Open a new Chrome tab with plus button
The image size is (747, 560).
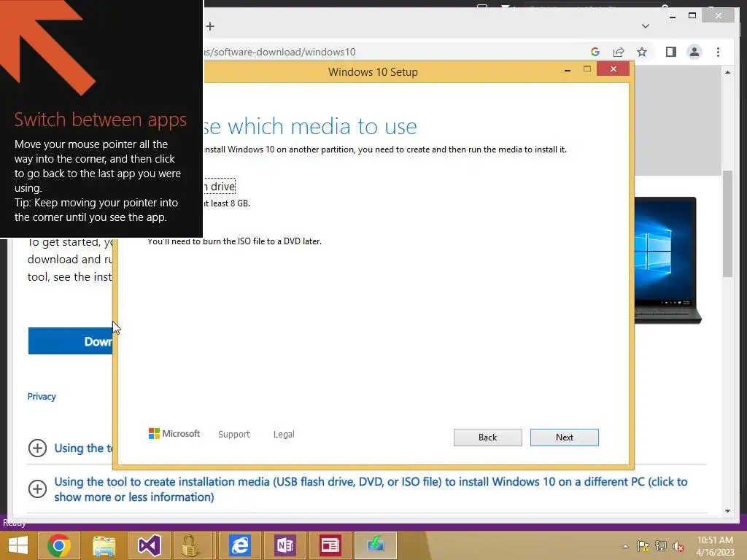tap(210, 27)
